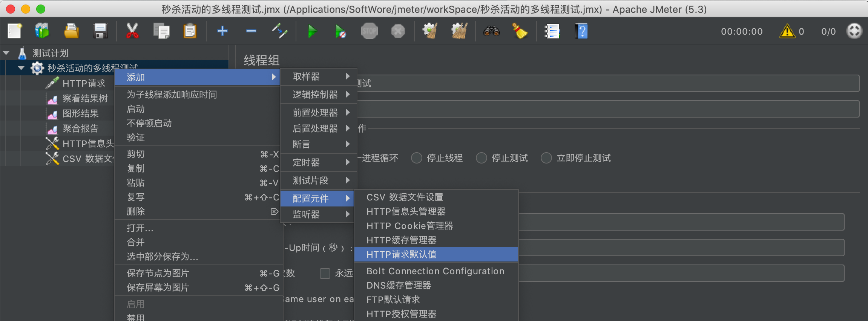Click the Shutdown gray X icon
This screenshot has height=321, width=868.
[398, 31]
